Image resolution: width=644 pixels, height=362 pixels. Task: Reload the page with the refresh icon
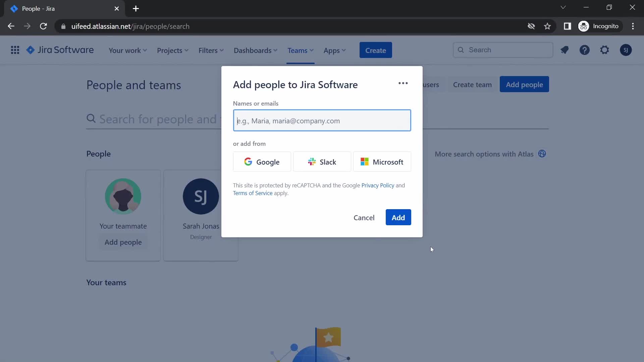click(x=43, y=26)
